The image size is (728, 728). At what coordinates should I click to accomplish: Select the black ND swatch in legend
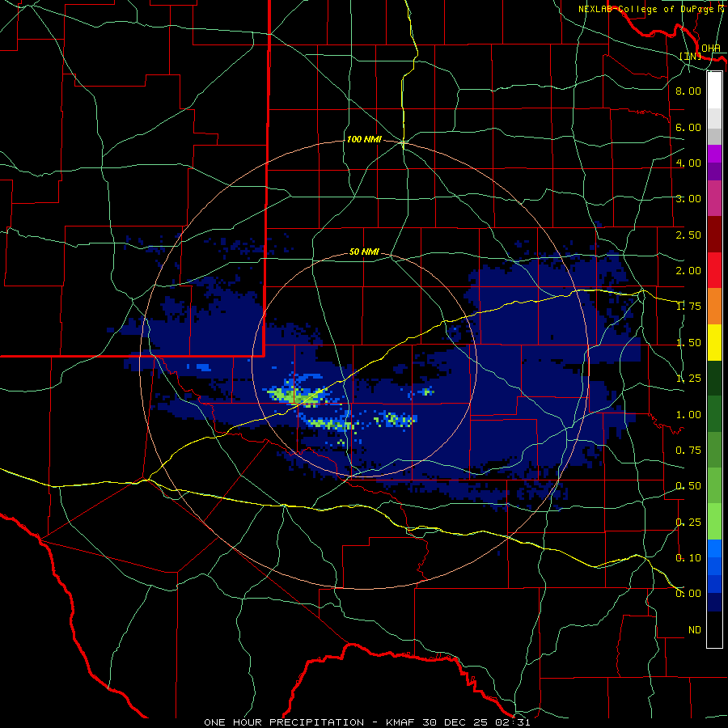click(x=714, y=629)
